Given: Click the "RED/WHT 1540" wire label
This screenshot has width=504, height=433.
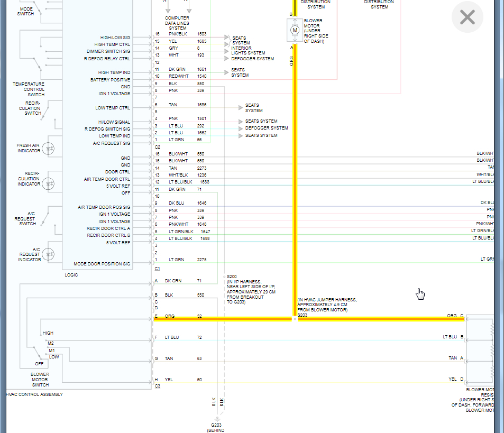Looking at the screenshot, I should [x=187, y=77].
